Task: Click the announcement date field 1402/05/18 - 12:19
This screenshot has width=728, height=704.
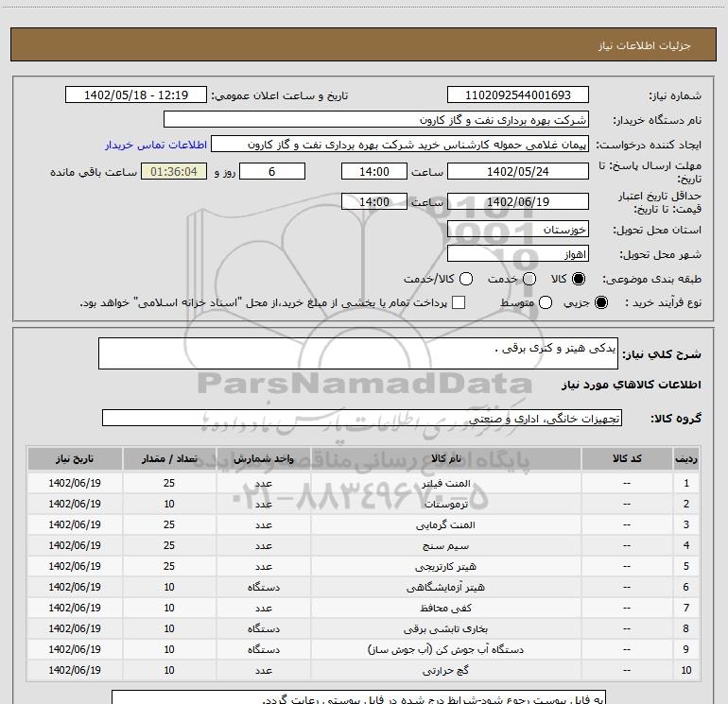Action: click(x=136, y=94)
